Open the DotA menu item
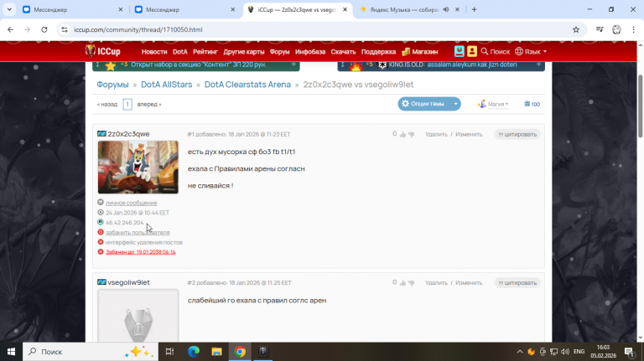 click(x=180, y=52)
